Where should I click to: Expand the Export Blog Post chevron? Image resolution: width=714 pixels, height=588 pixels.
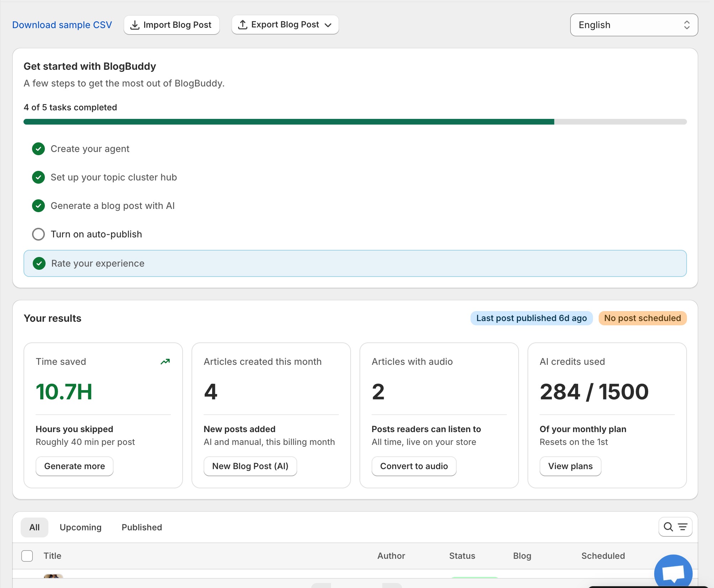[x=328, y=25]
